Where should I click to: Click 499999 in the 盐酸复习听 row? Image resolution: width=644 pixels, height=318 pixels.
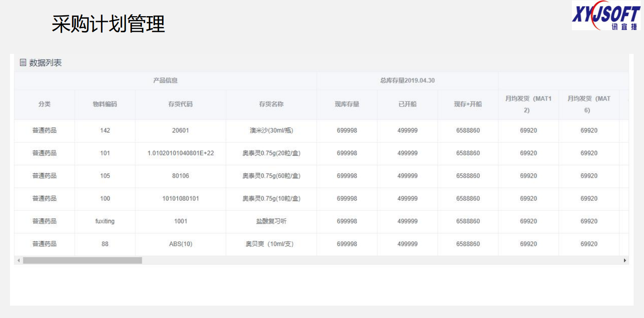407,222
